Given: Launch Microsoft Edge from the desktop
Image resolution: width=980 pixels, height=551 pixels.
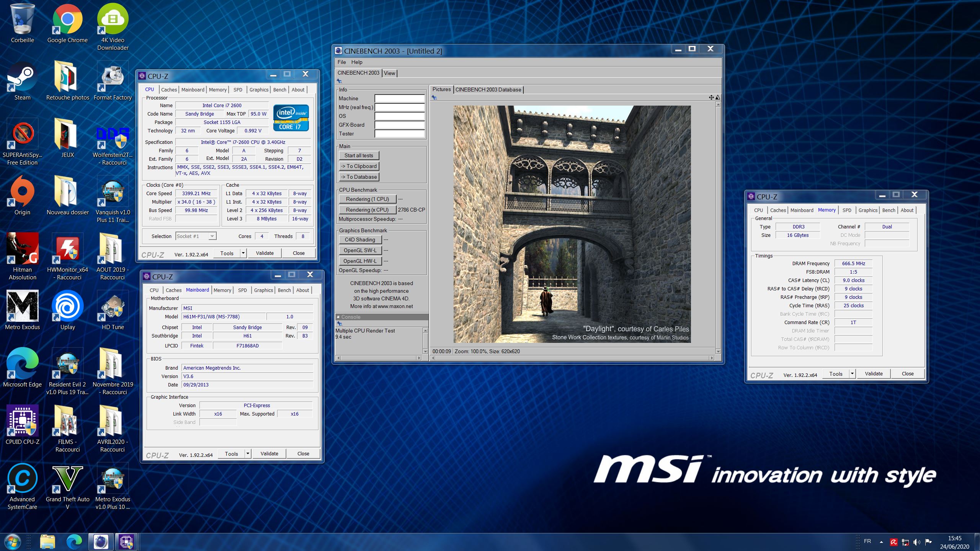Looking at the screenshot, I should coord(23,368).
